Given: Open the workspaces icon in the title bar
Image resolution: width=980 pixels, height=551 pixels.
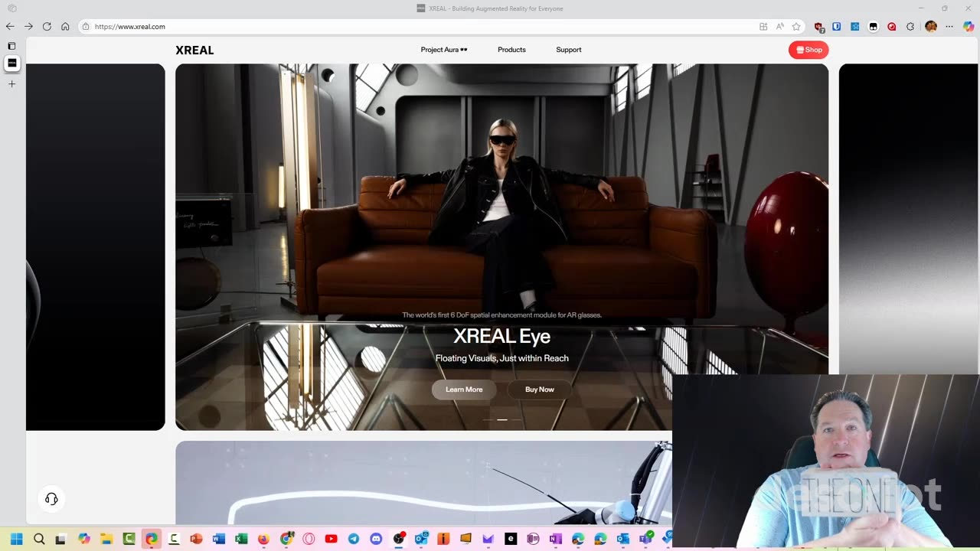Looking at the screenshot, I should 11,8.
